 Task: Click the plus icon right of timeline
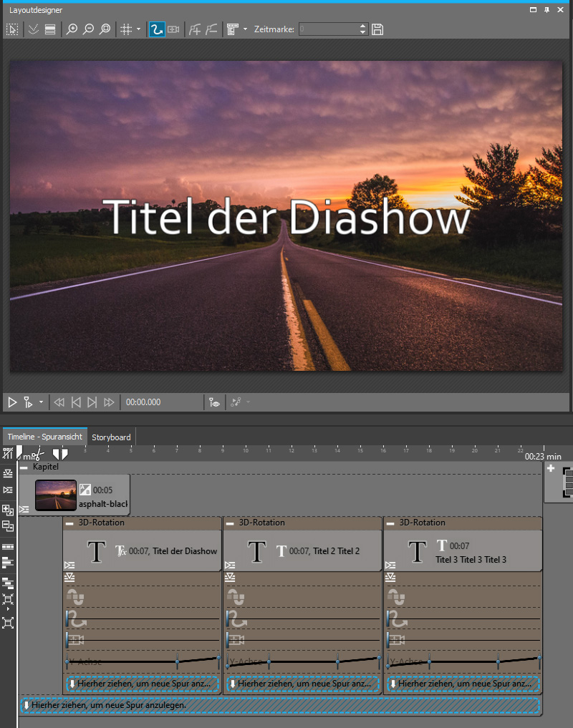[551, 468]
